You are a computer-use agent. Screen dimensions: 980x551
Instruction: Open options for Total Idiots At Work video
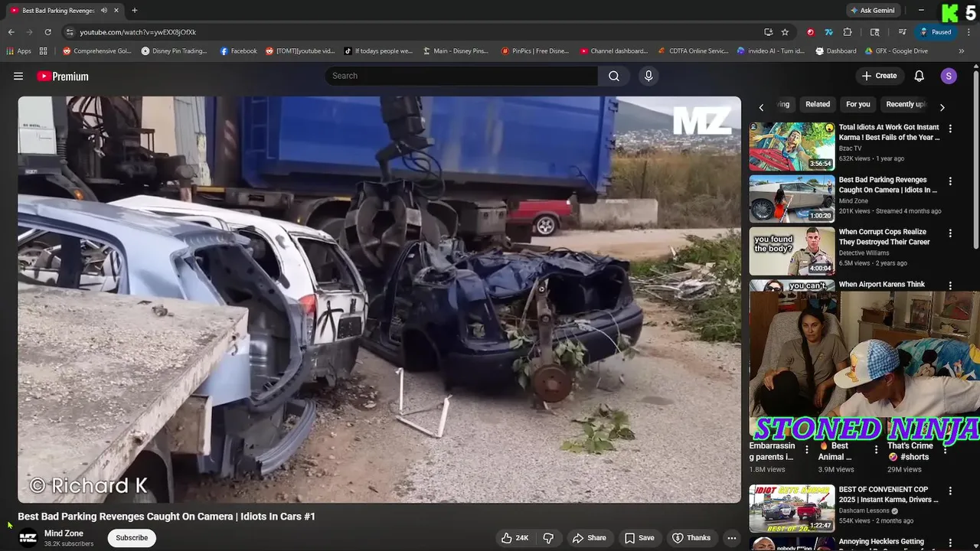coord(950,129)
